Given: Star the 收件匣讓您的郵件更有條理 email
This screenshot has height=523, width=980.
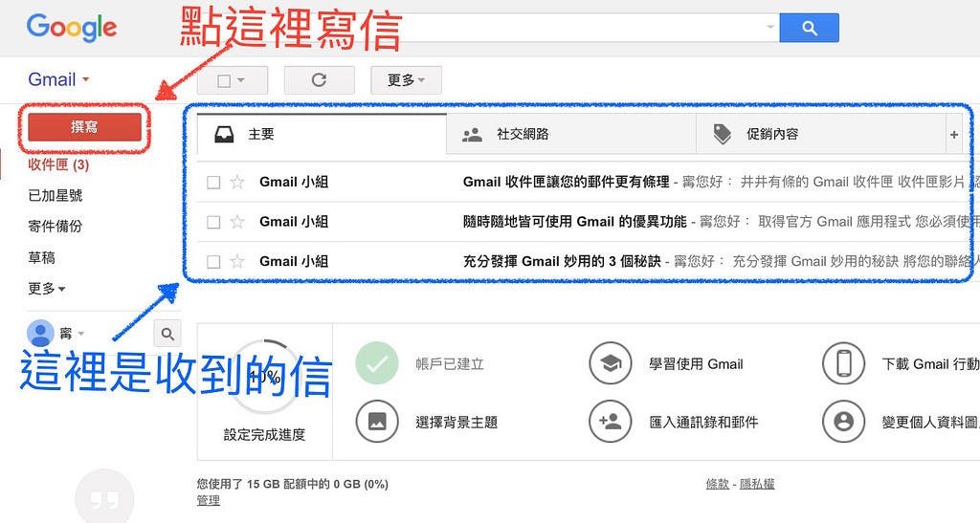Looking at the screenshot, I should click(237, 182).
